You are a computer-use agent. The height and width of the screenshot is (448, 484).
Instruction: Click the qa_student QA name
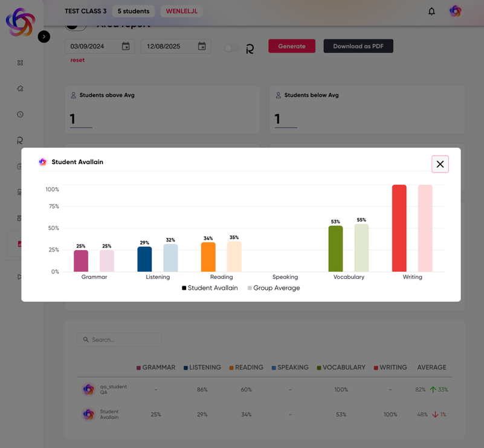click(x=113, y=389)
